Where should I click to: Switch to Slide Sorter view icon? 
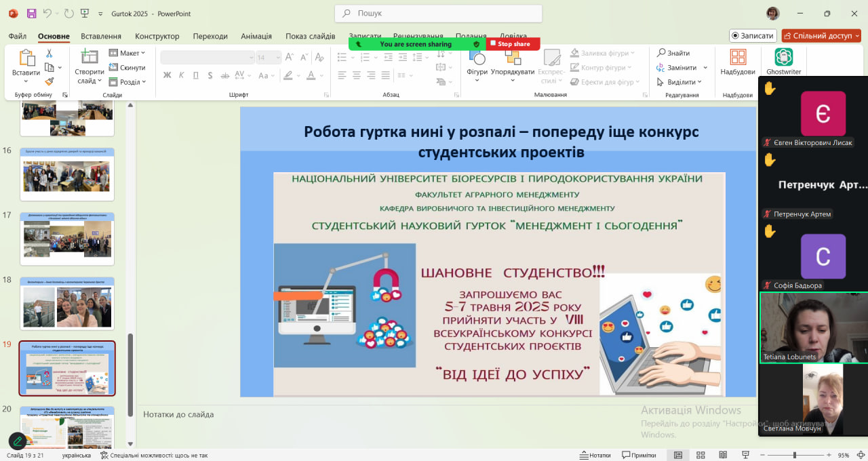tap(701, 455)
